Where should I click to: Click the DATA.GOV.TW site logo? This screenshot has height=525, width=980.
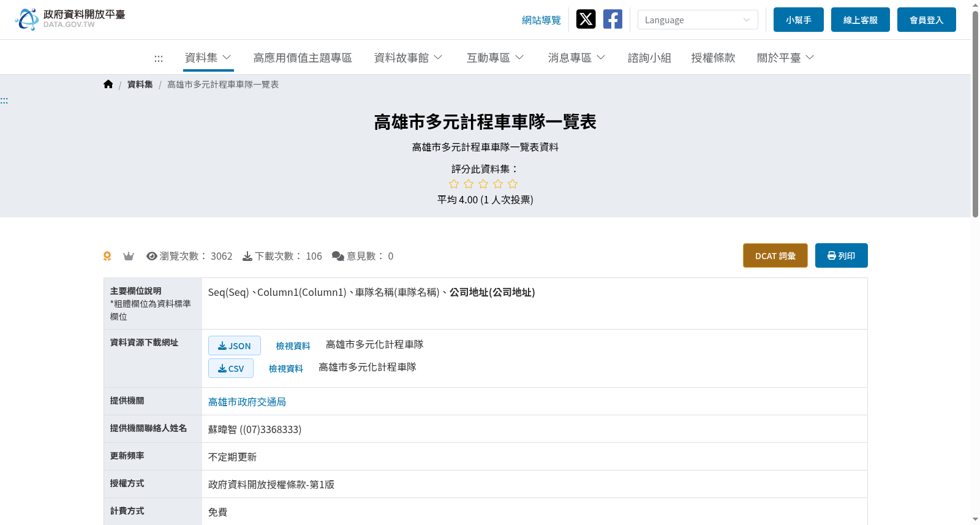click(x=70, y=19)
